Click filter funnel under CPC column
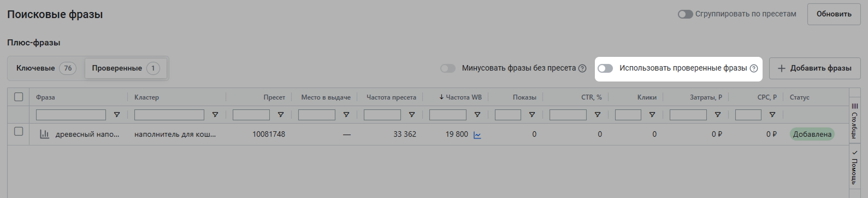Viewport: 868px width, 198px height. (x=772, y=115)
